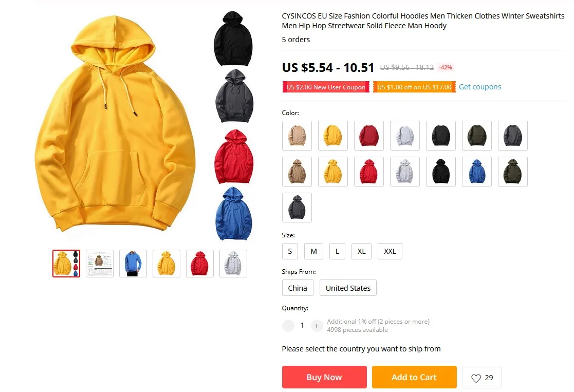This screenshot has width=574, height=392.
Task: Choose size XL option
Action: point(361,251)
